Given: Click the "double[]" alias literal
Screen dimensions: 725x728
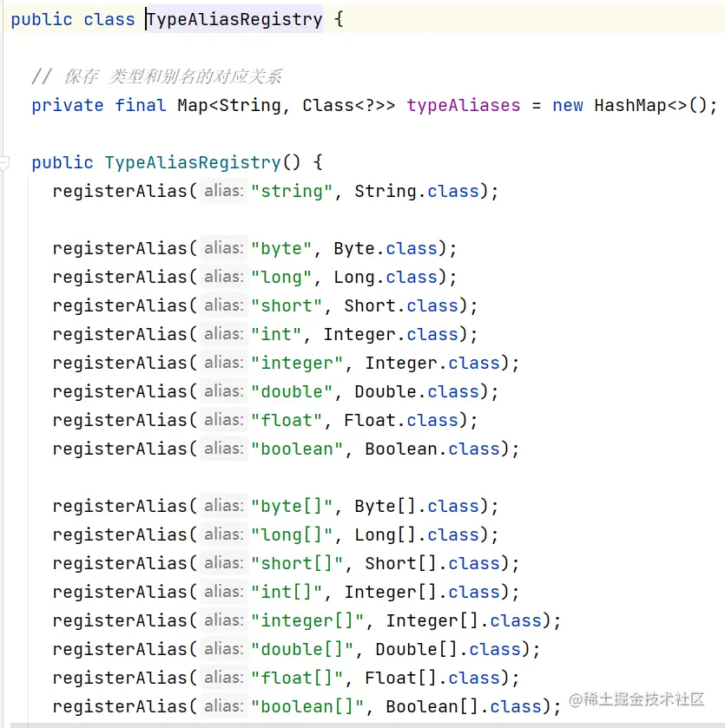Looking at the screenshot, I should (x=302, y=650).
